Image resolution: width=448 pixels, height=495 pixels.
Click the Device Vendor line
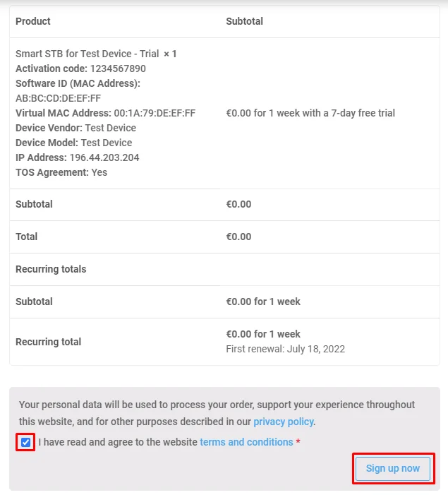click(x=75, y=128)
